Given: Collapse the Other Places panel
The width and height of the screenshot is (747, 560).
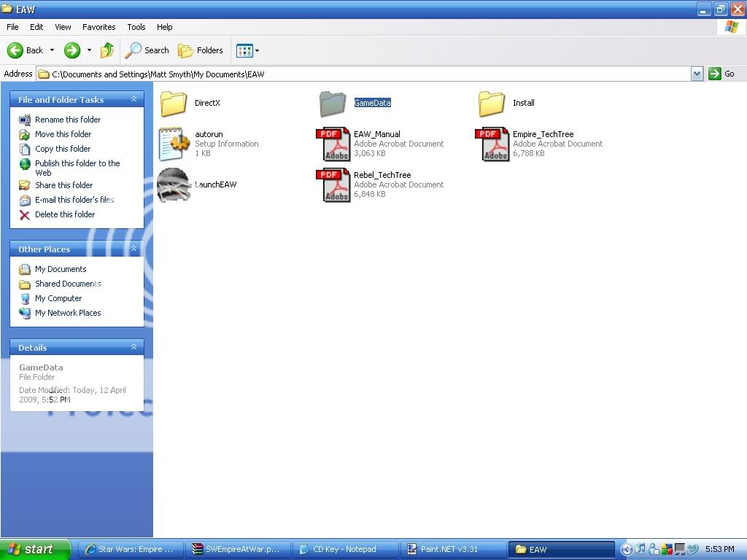Looking at the screenshot, I should [x=134, y=249].
